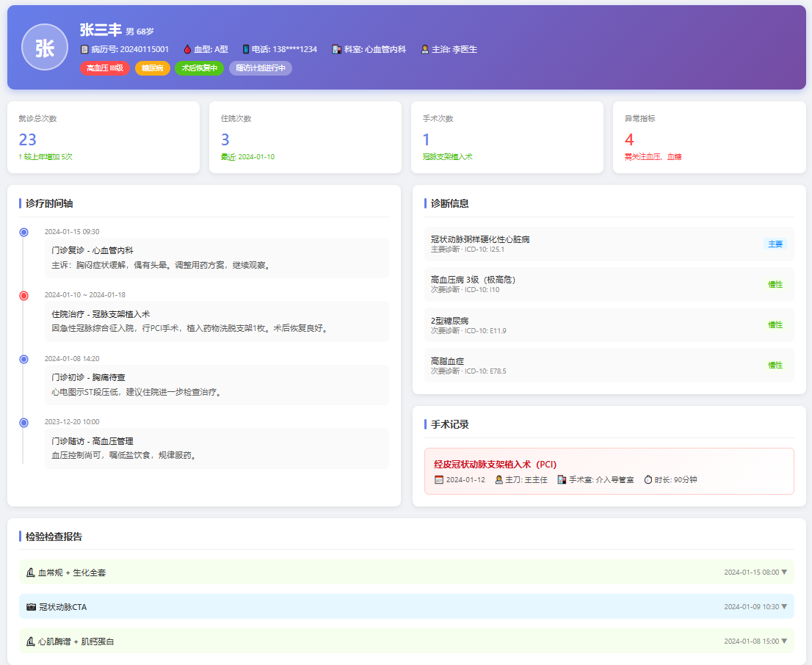Click the 2024-01-09 10:30 report timestamp
The width and height of the screenshot is (812, 665).
751,606
